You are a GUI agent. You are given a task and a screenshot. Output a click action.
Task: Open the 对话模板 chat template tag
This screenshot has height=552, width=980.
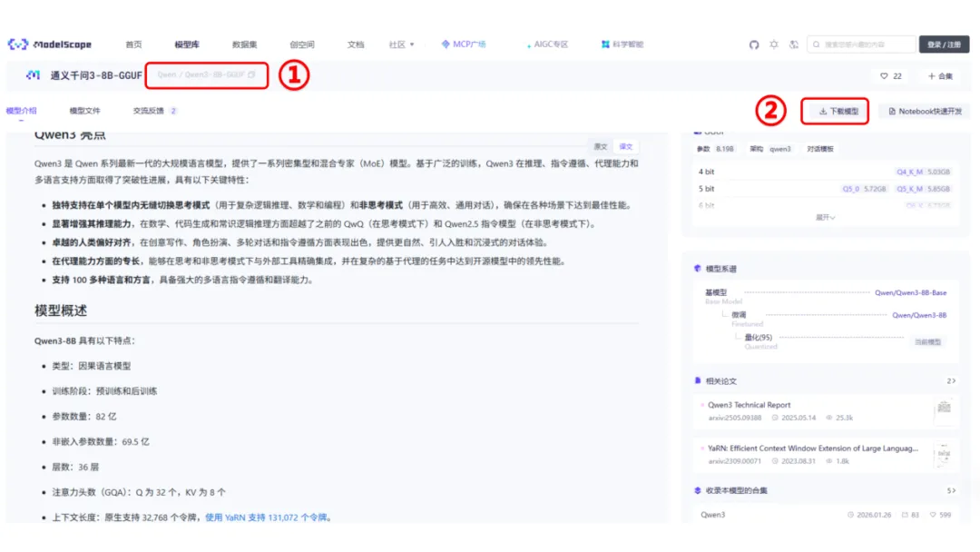click(820, 149)
